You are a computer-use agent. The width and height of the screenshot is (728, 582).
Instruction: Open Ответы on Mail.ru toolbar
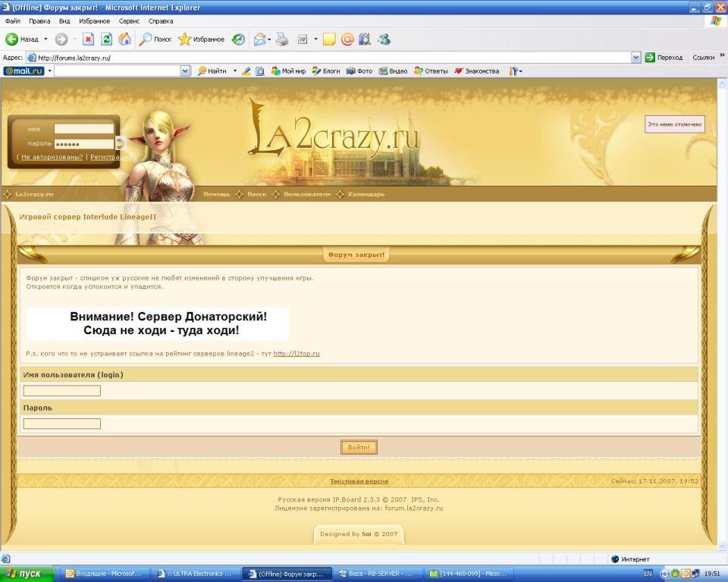431,71
